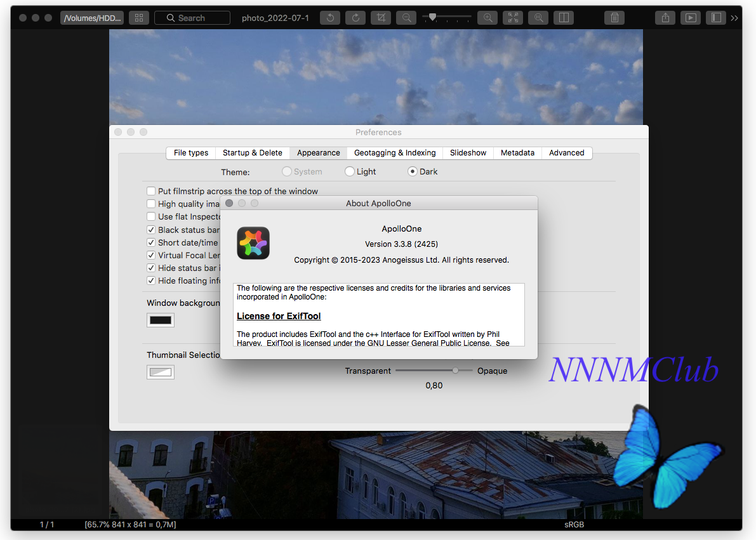Zoom in with the plus magnifier
The height and width of the screenshot is (540, 756).
pos(488,18)
